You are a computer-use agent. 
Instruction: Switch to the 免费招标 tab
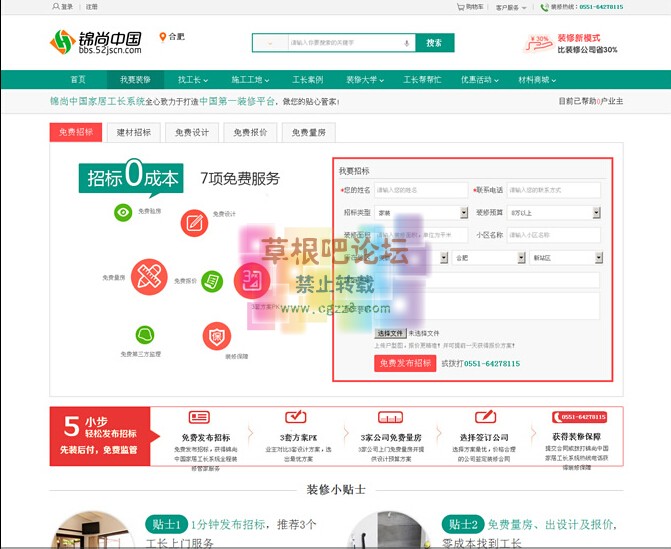[x=76, y=132]
